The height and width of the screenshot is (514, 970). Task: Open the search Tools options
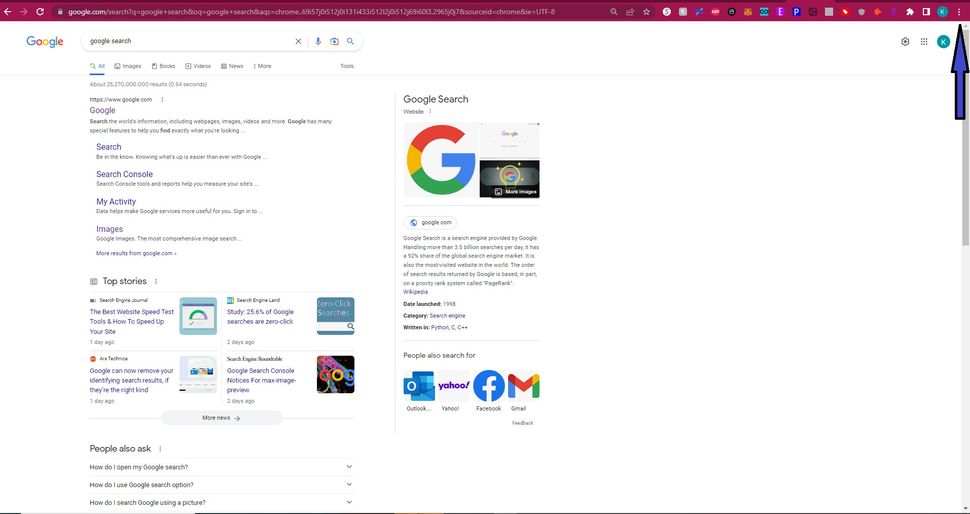(347, 66)
